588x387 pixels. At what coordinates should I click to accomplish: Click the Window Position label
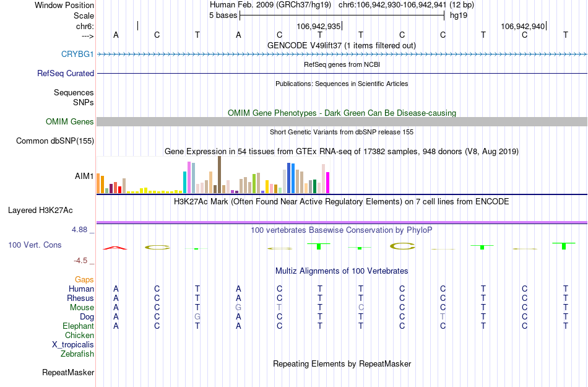pyautogui.click(x=64, y=5)
